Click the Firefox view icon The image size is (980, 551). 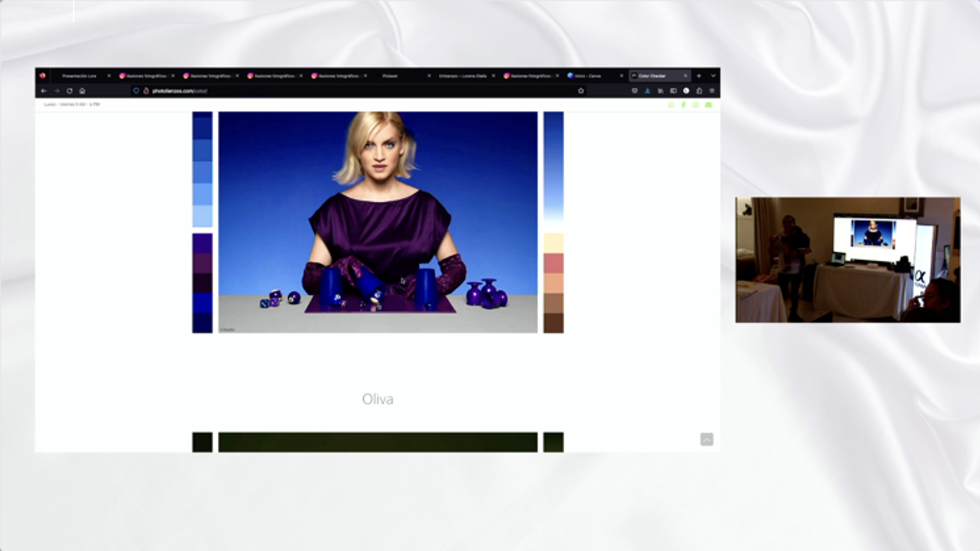pos(42,76)
